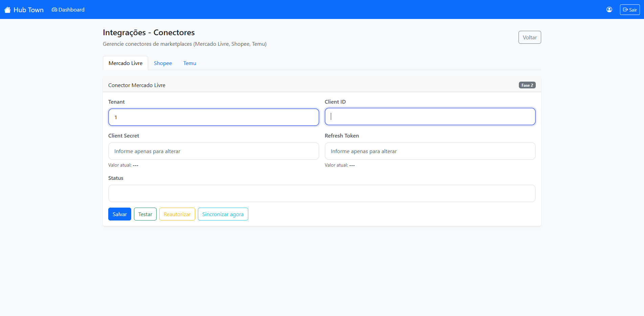Click the Hub Town brand text
Viewport: 644px width, 316px height.
point(28,10)
